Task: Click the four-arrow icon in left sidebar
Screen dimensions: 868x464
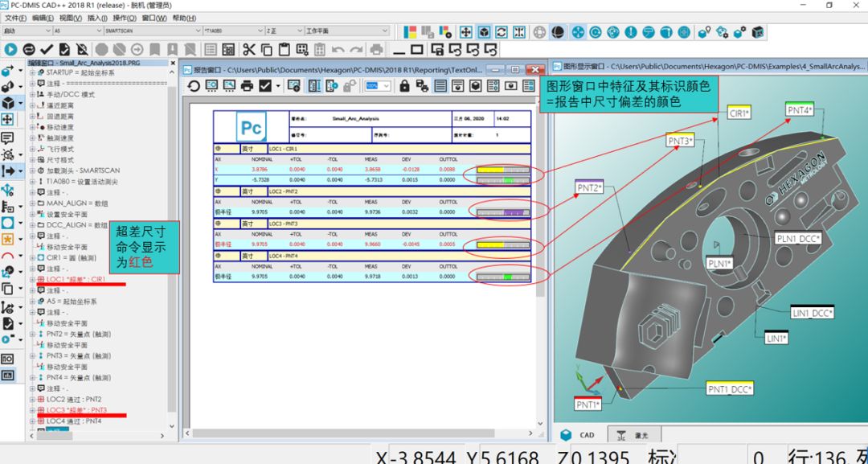Action: tap(8, 120)
